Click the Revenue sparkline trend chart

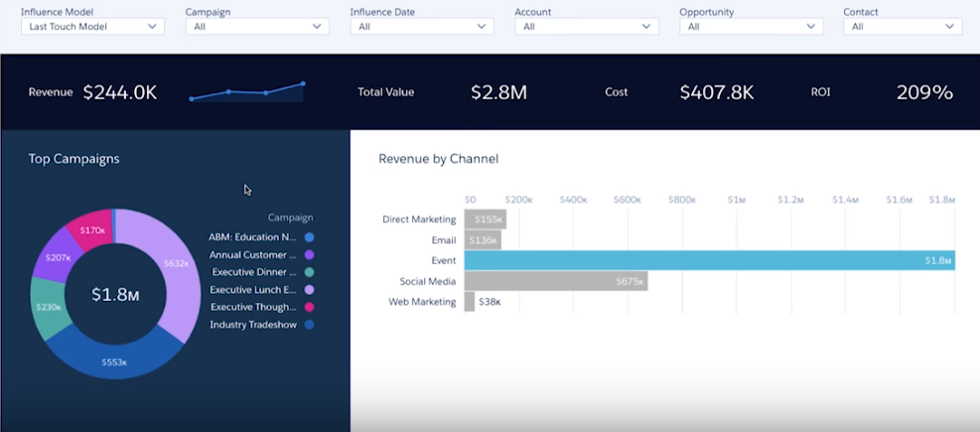pyautogui.click(x=247, y=91)
